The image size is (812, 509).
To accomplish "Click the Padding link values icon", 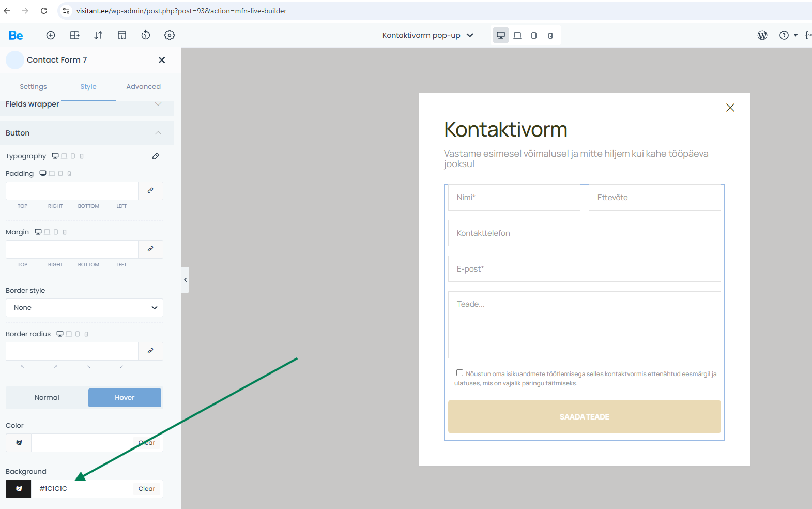I will 150,191.
